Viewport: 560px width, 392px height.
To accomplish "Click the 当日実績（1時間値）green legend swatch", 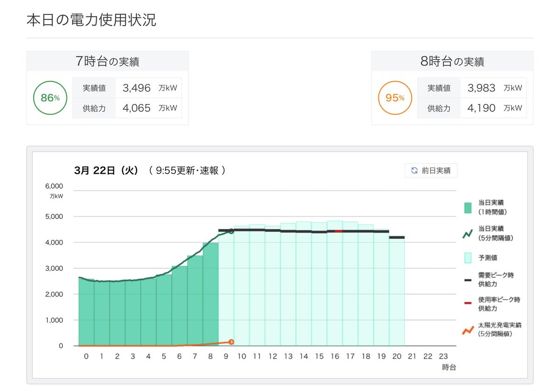I will (x=468, y=208).
